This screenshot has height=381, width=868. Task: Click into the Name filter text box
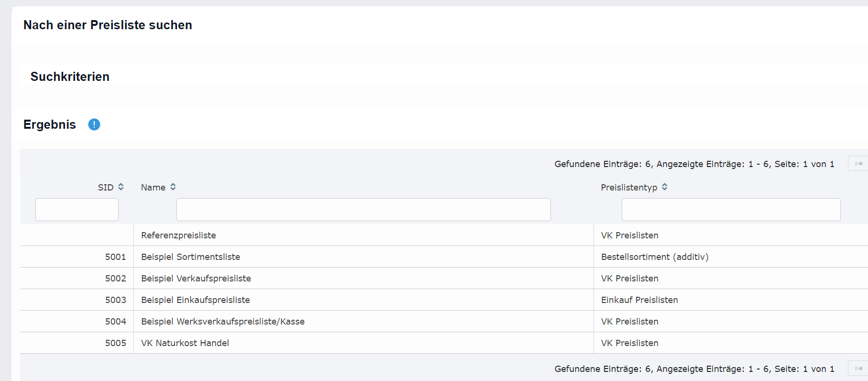pyautogui.click(x=363, y=210)
